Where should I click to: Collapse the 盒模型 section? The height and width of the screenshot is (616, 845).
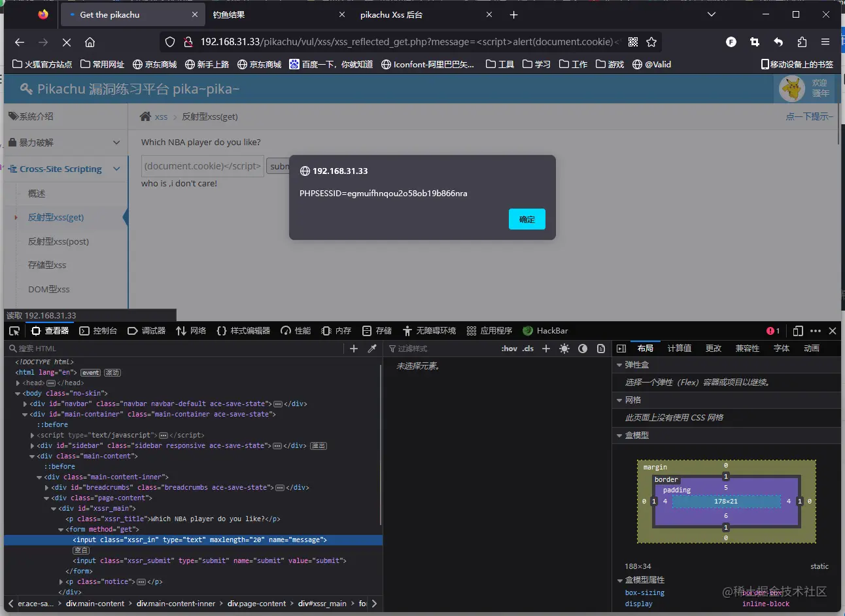pos(619,436)
